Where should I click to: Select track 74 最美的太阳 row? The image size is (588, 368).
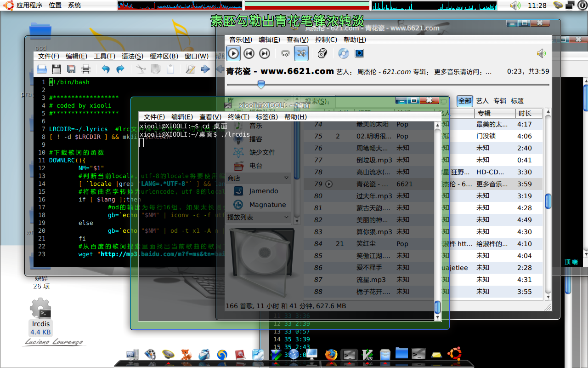423,124
